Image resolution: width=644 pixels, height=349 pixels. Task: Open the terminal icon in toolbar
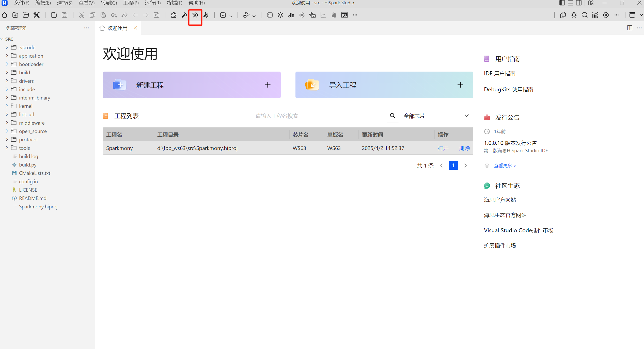[x=270, y=15]
